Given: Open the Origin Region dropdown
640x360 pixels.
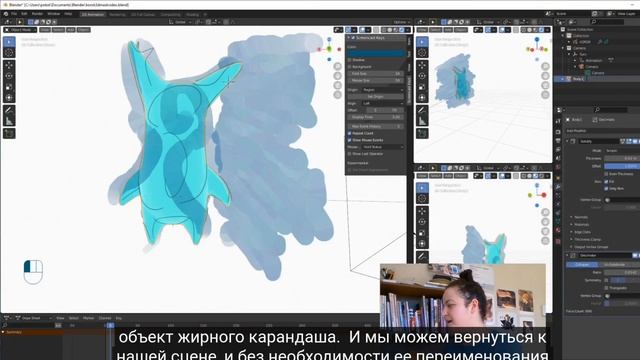Looking at the screenshot, I should [x=382, y=90].
